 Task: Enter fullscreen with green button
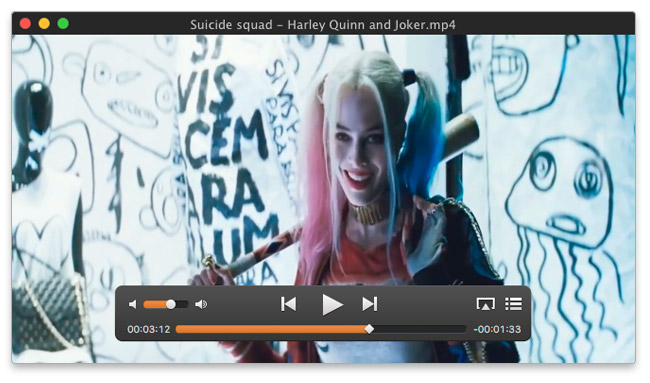click(63, 24)
